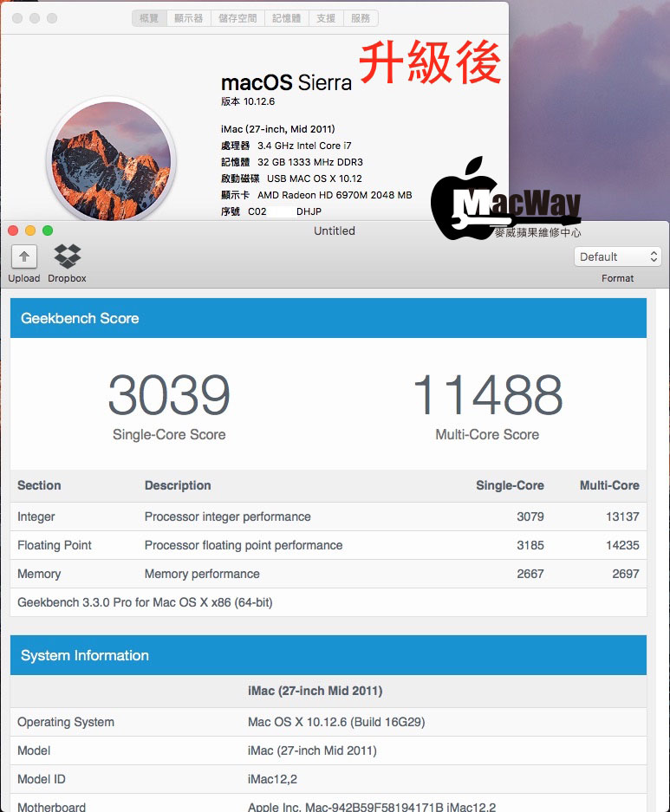Switch to 概覽 tab in About This Mac
Image resolution: width=670 pixels, height=812 pixels.
[x=149, y=18]
